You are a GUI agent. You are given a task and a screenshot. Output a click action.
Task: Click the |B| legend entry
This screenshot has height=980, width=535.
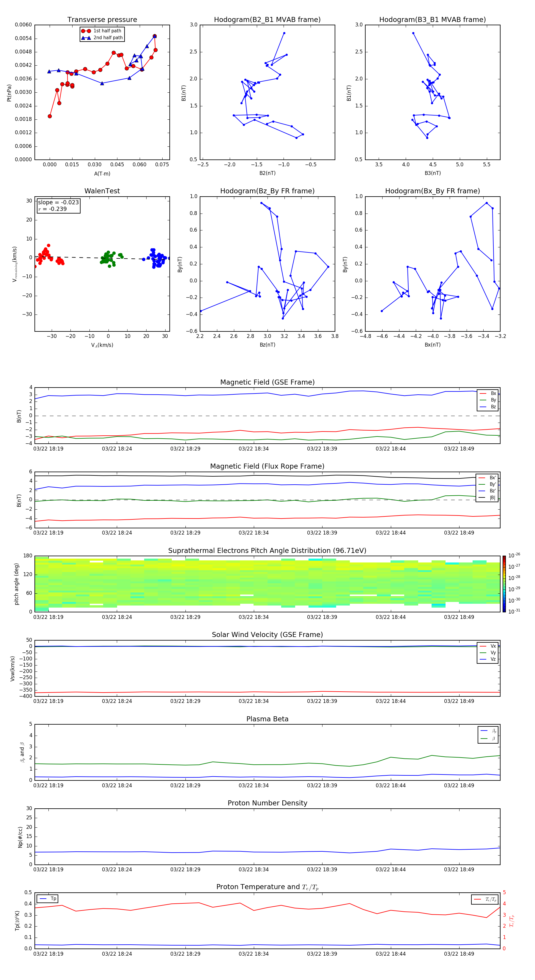tap(487, 498)
